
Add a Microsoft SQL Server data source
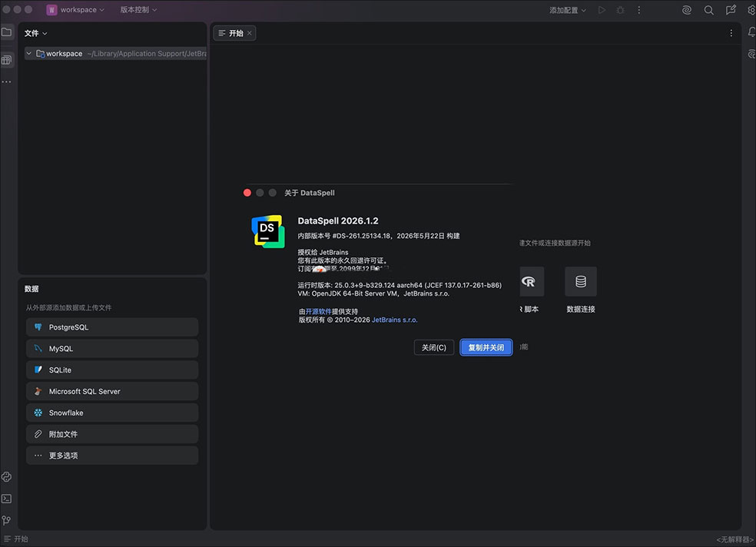point(112,391)
